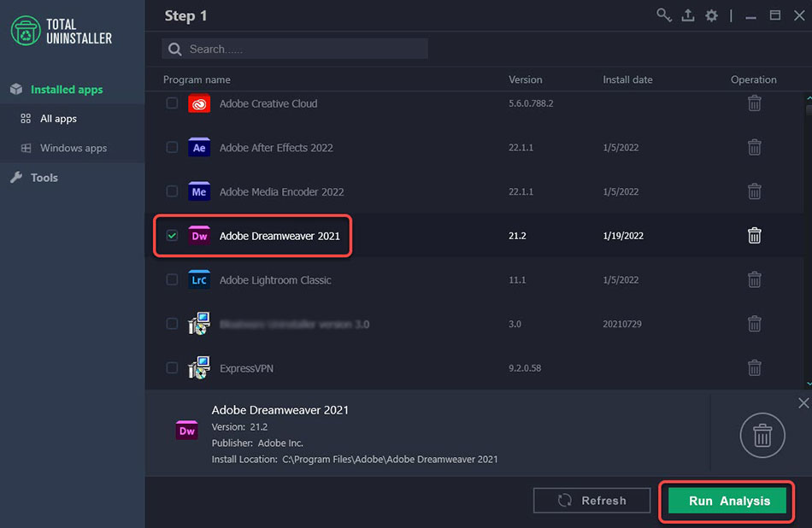Click in the Search input field

coord(295,49)
